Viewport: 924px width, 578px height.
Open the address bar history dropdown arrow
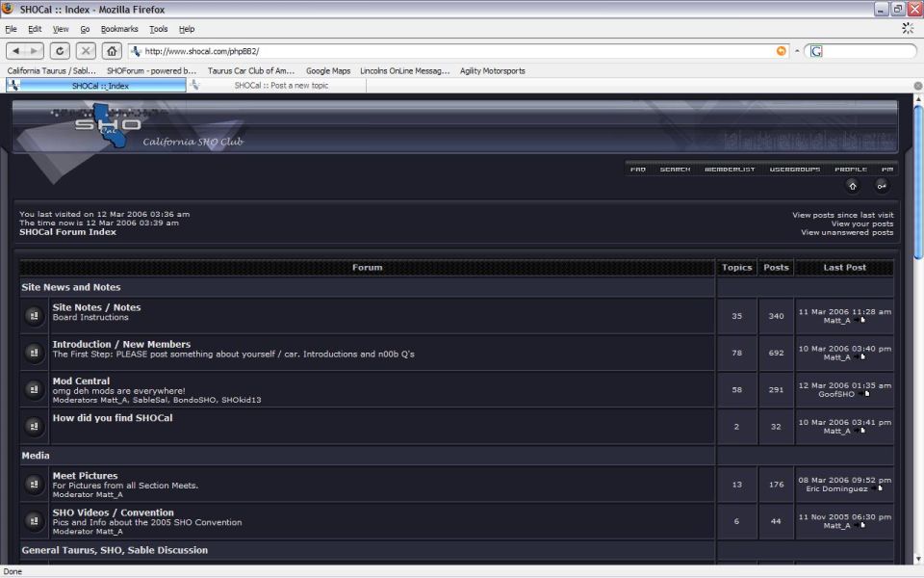[x=797, y=51]
